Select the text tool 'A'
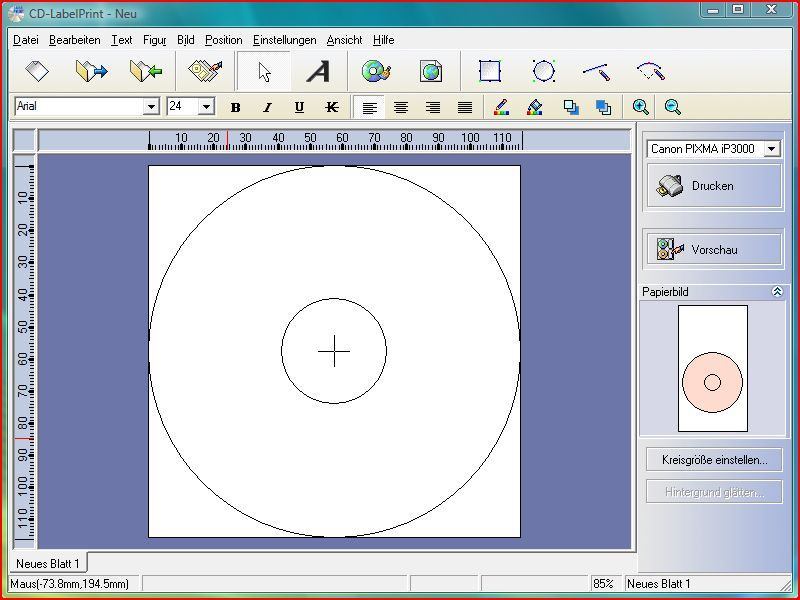 click(x=318, y=72)
